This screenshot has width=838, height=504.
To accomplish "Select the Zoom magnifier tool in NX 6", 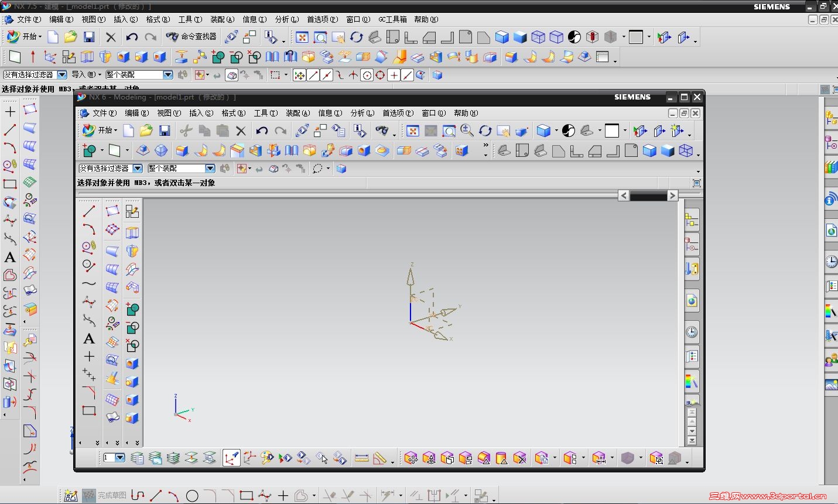I will pos(467,131).
